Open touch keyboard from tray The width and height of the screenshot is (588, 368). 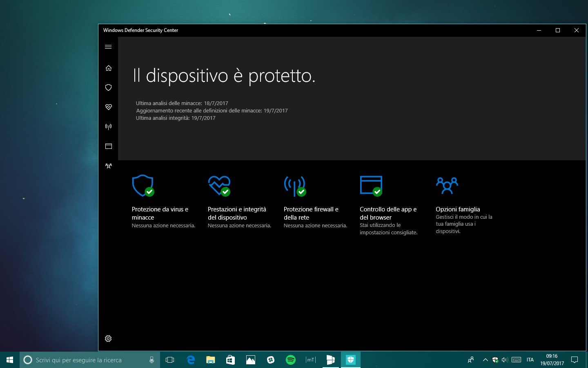(x=516, y=360)
